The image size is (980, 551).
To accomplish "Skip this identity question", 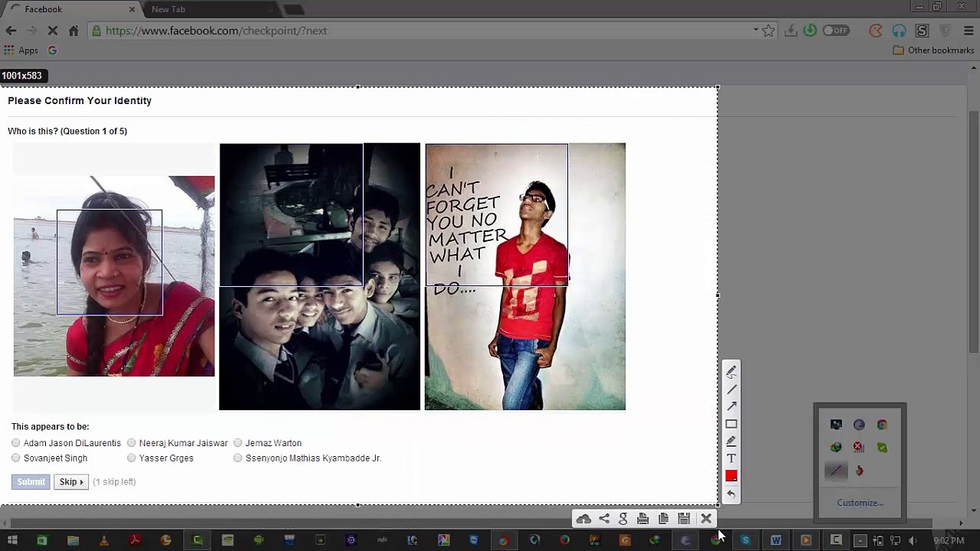I will 71,481.
